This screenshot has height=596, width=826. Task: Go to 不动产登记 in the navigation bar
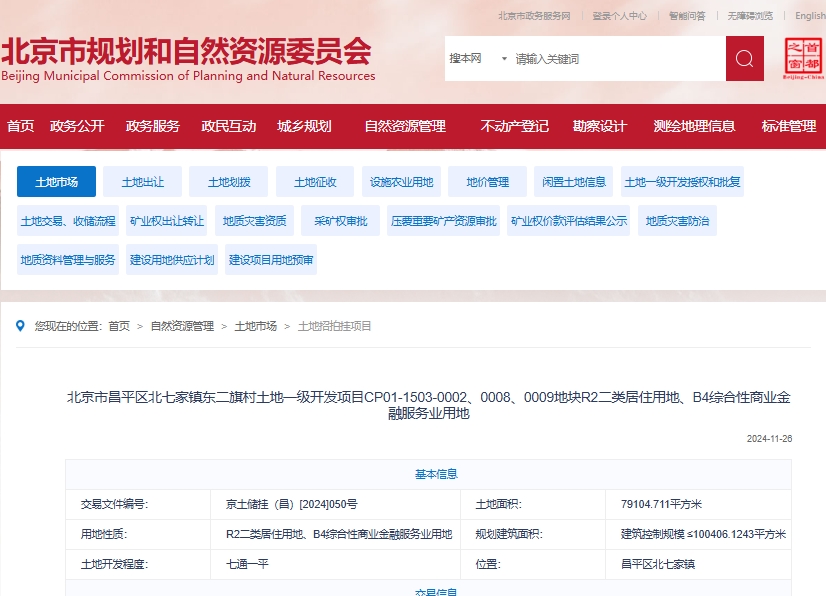pos(514,126)
